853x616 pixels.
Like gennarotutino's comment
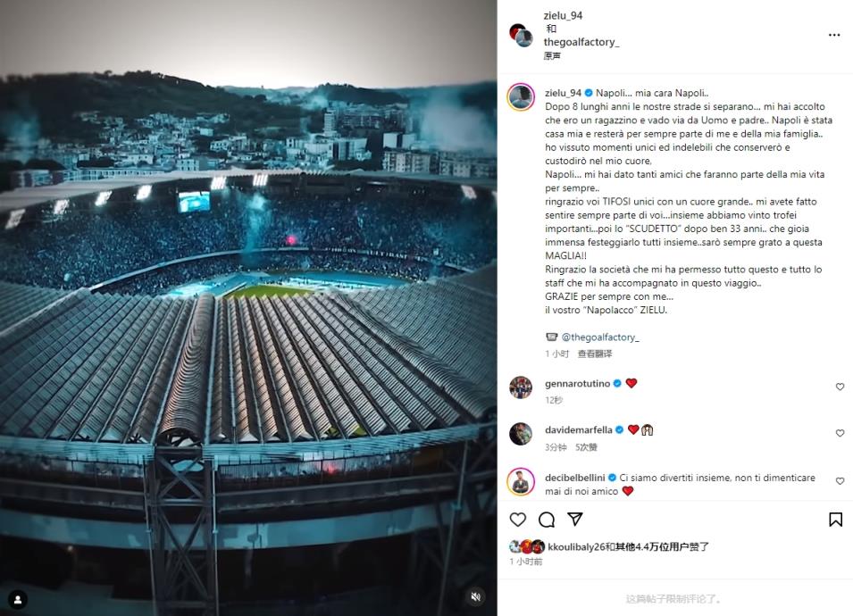(840, 387)
